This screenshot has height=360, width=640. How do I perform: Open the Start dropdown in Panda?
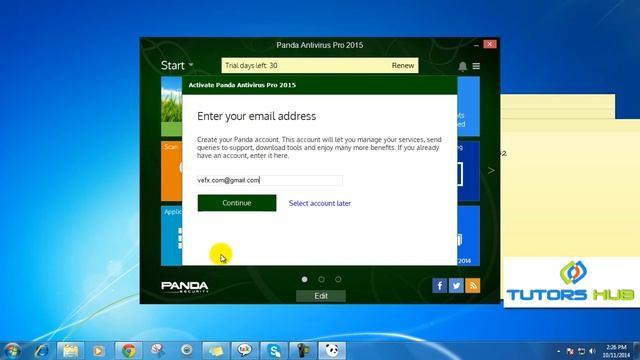177,65
